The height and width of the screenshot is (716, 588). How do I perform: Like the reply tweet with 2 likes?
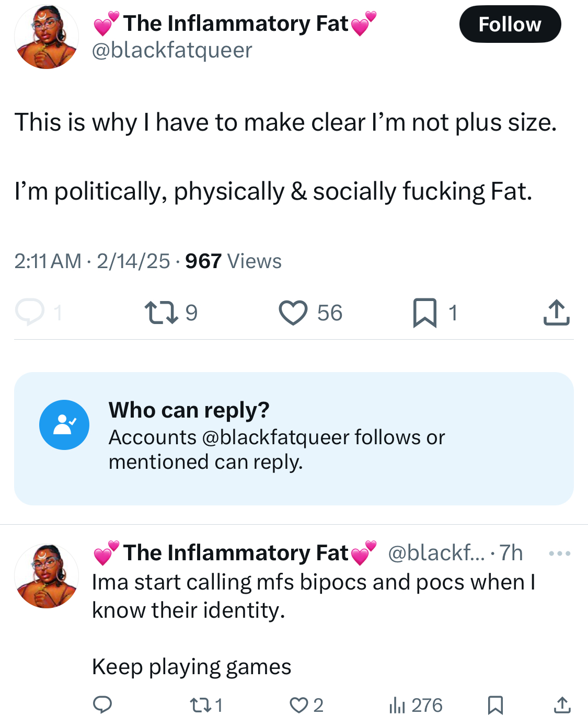299,705
